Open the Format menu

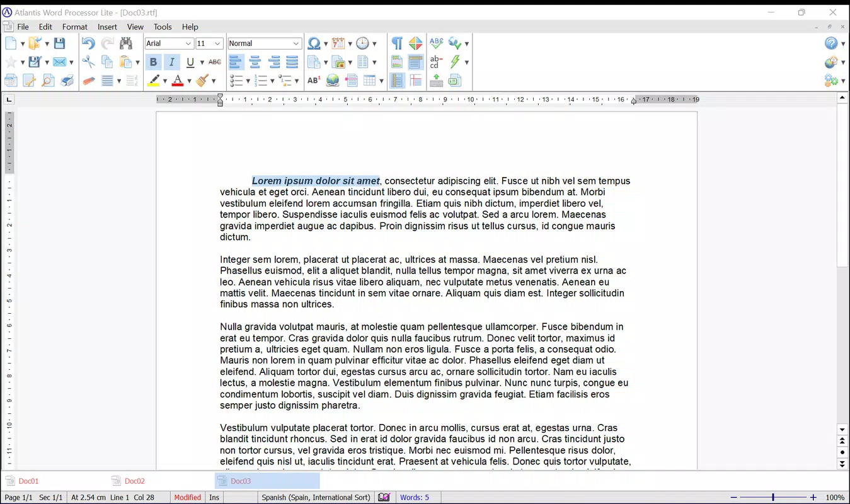[75, 27]
